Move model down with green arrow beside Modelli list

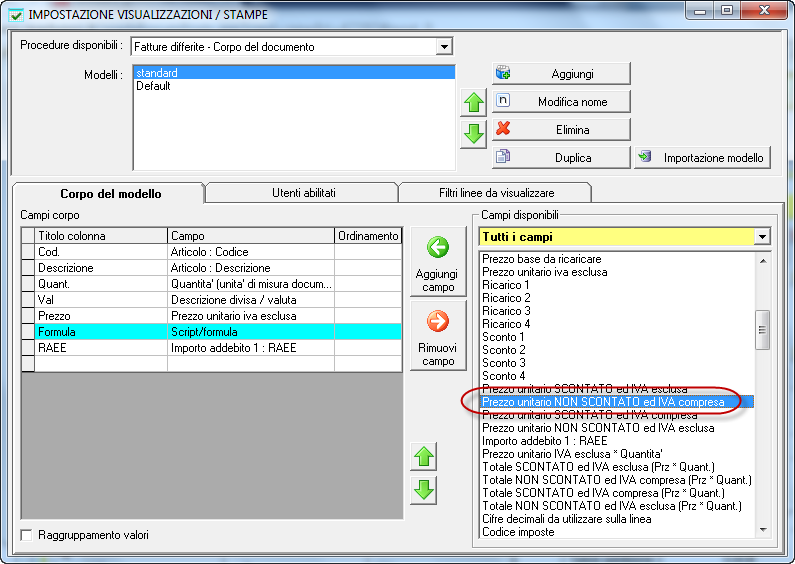[474, 134]
